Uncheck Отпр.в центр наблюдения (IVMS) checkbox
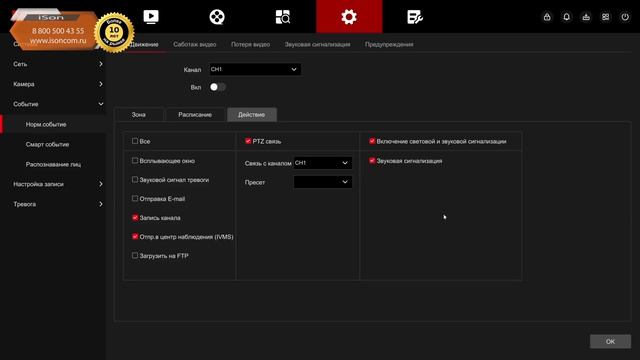The image size is (640, 360). click(x=135, y=236)
